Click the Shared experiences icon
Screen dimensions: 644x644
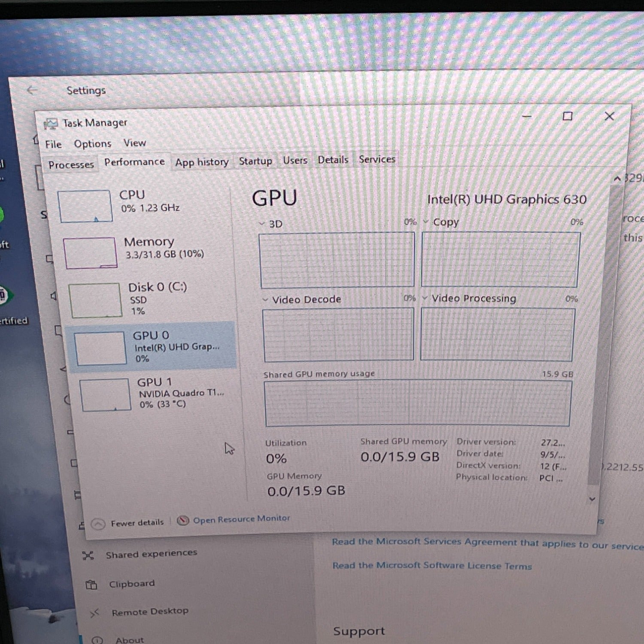point(88,556)
